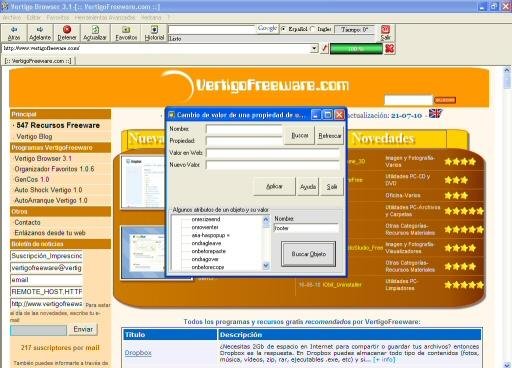Open the Editar menu

click(33, 17)
